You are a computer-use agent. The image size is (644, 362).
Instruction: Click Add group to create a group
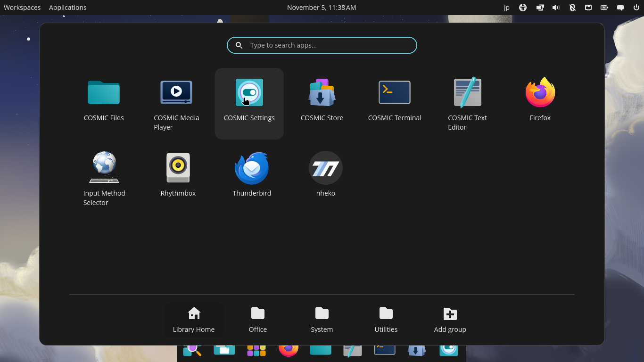click(450, 320)
